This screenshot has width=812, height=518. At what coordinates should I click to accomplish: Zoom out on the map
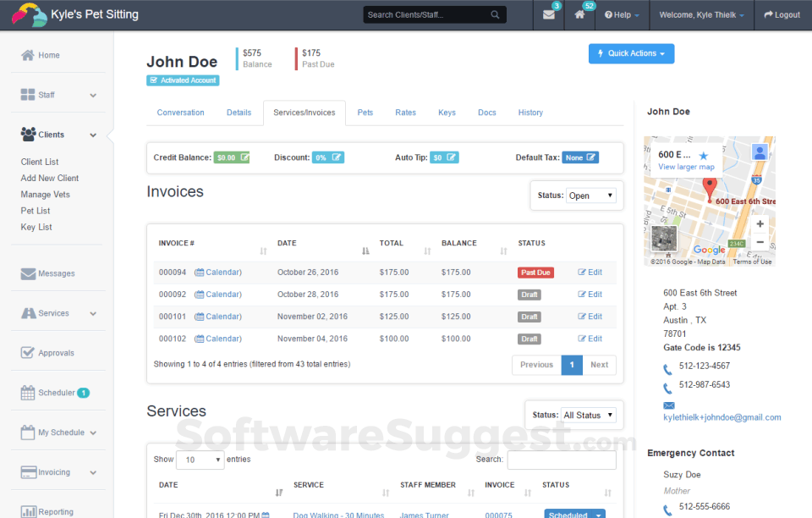point(760,242)
